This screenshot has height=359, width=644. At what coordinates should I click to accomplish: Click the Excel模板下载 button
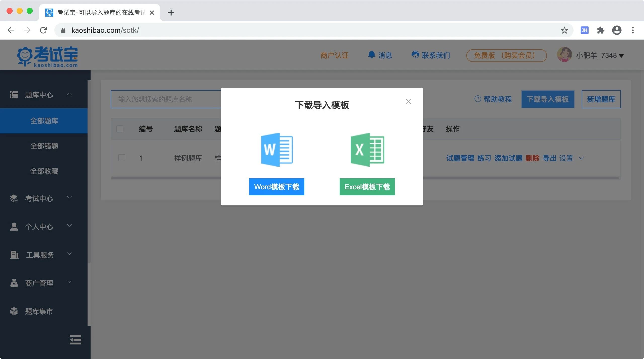tap(367, 187)
